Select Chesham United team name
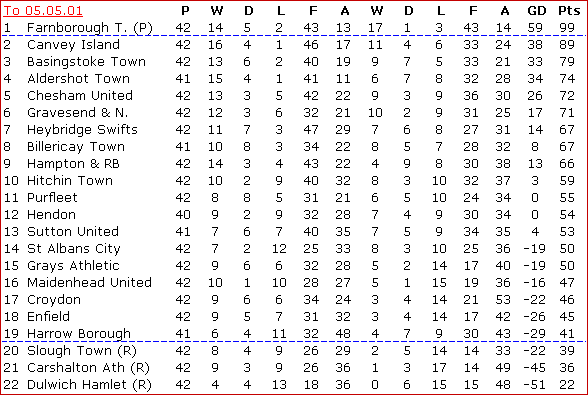588x395 pixels. 80,95
